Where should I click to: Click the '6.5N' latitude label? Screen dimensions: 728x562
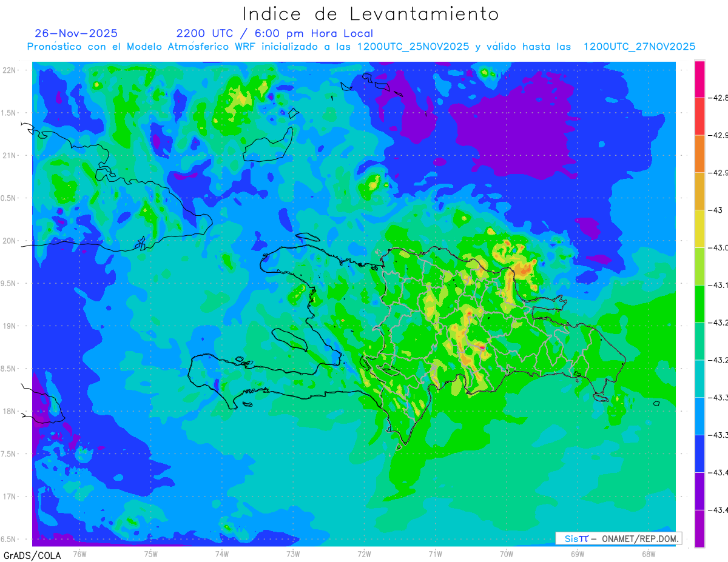(8, 539)
